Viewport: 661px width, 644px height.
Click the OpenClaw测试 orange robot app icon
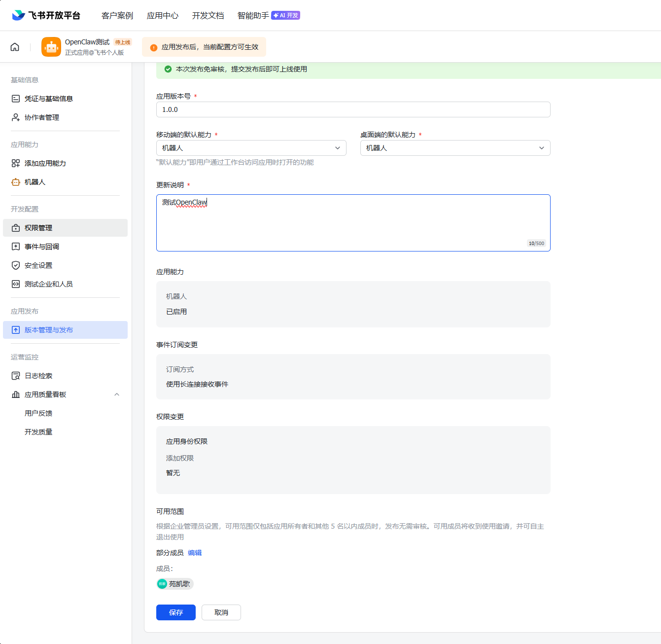51,47
